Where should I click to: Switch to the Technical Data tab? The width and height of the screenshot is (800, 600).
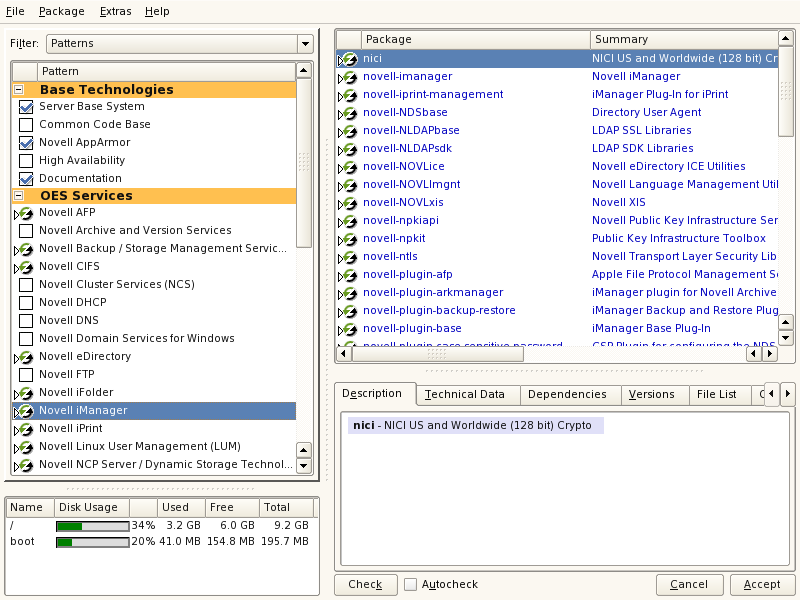click(x=464, y=394)
